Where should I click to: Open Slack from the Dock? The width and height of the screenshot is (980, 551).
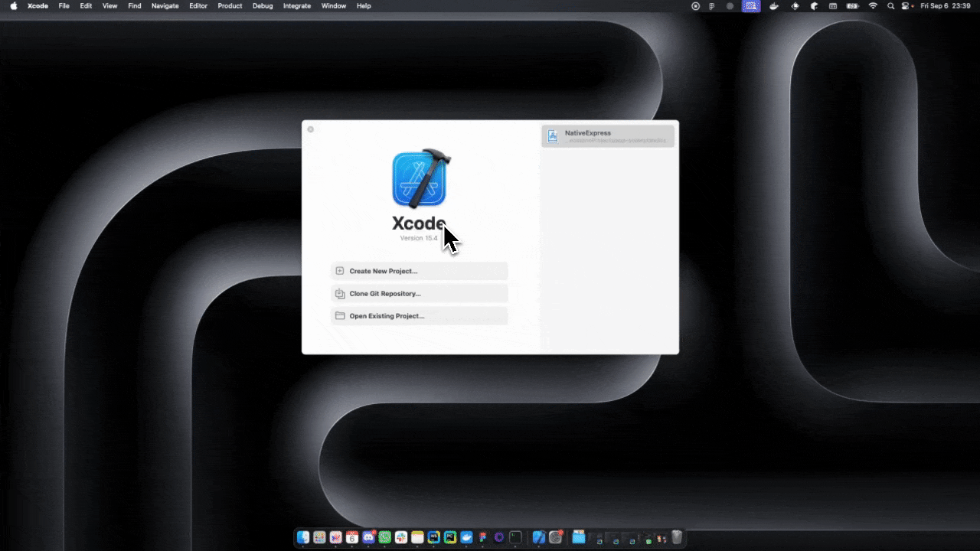tap(401, 537)
